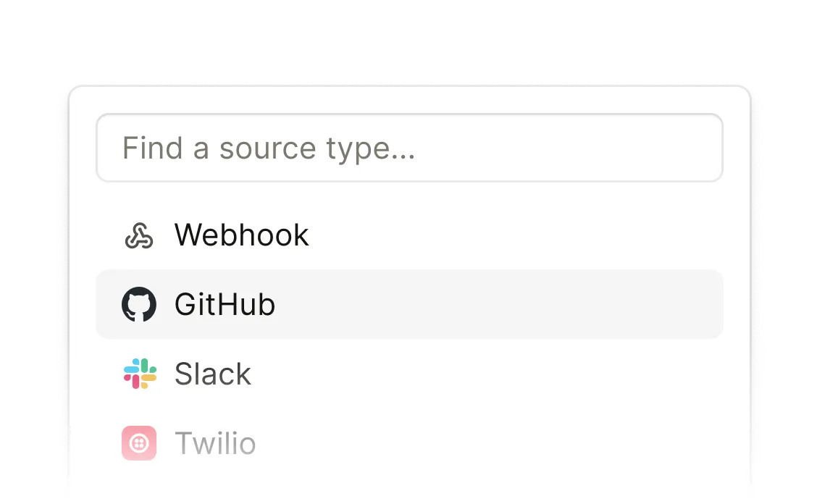
Task: Choose the GitHub menu entry
Action: tap(409, 304)
